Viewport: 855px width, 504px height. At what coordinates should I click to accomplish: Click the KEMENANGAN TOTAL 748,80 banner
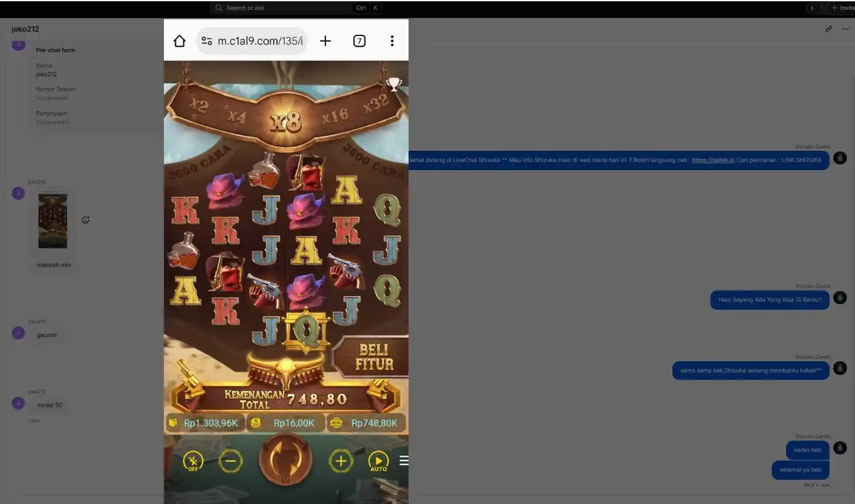(x=286, y=398)
